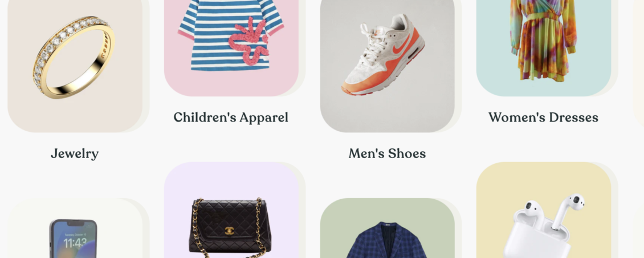The image size is (644, 258).
Task: Select the striped children's shirt tile
Action: coord(231,48)
